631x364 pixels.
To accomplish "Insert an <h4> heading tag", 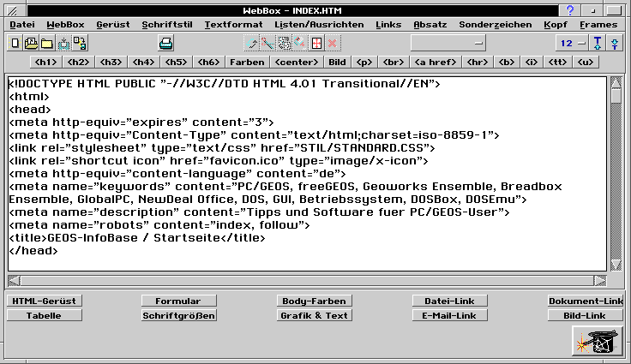I will point(143,62).
